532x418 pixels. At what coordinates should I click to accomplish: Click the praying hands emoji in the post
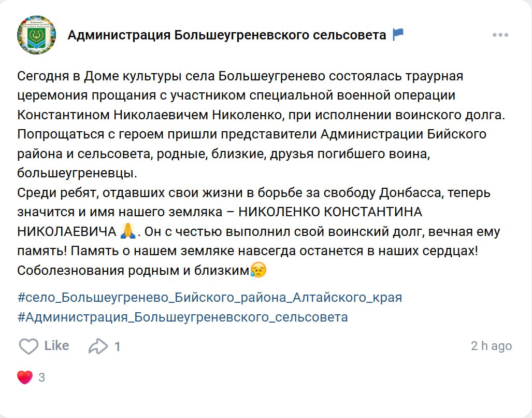(x=127, y=231)
